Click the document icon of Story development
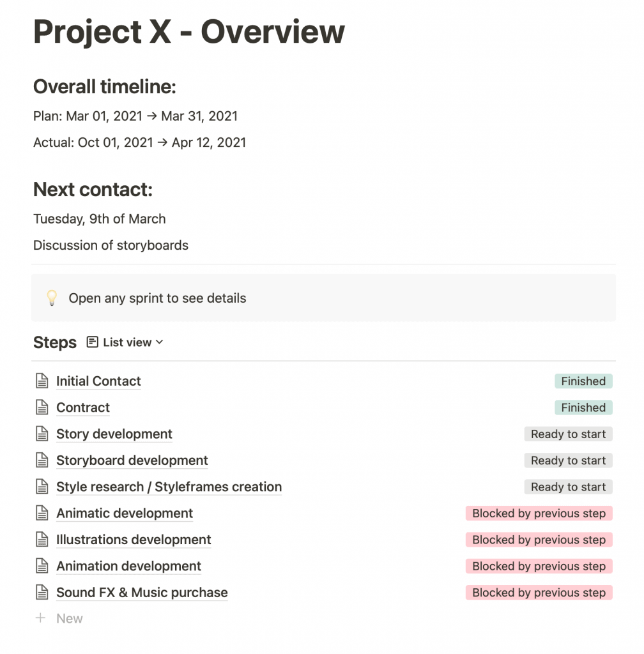Screen dimensions: 644x654 point(42,434)
